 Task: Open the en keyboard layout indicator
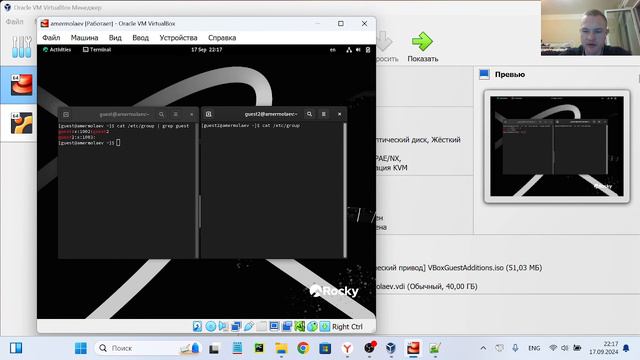point(333,50)
